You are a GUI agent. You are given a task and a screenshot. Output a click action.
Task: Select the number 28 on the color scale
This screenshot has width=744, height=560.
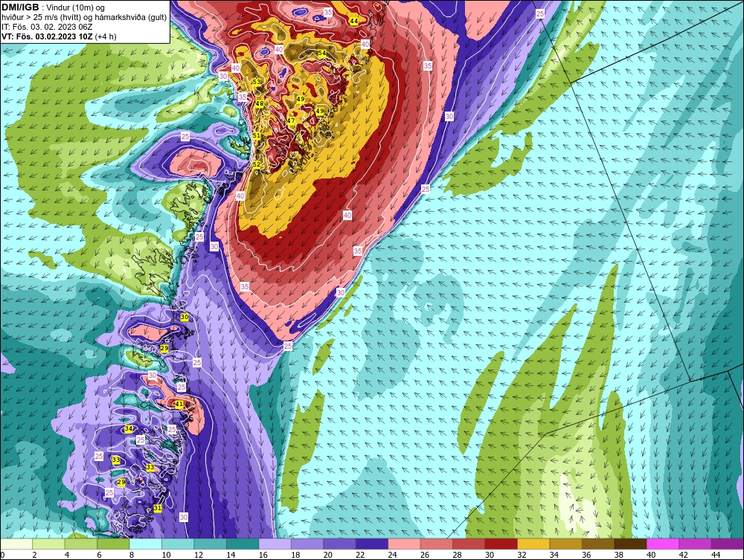pos(457,555)
